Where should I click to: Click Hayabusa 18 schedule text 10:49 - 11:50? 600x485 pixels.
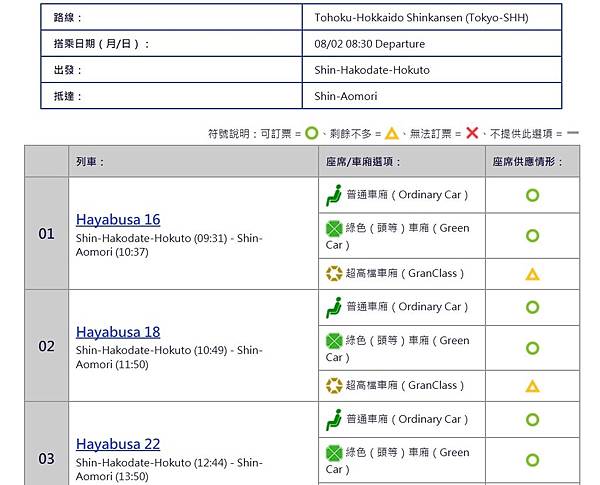tap(169, 357)
